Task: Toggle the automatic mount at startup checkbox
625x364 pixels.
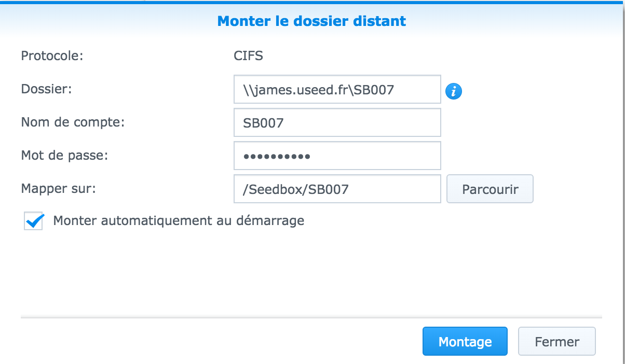Action: point(34,221)
